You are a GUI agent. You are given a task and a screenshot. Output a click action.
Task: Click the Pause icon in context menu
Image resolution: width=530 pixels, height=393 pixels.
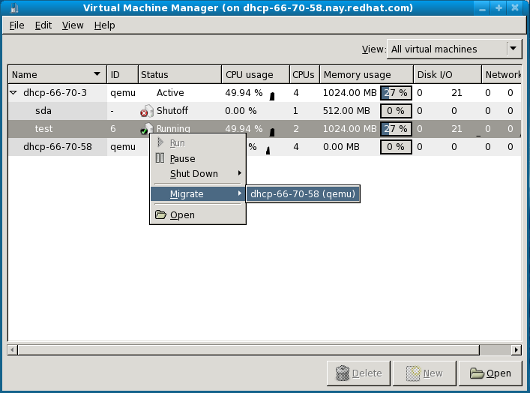pyautogui.click(x=160, y=158)
